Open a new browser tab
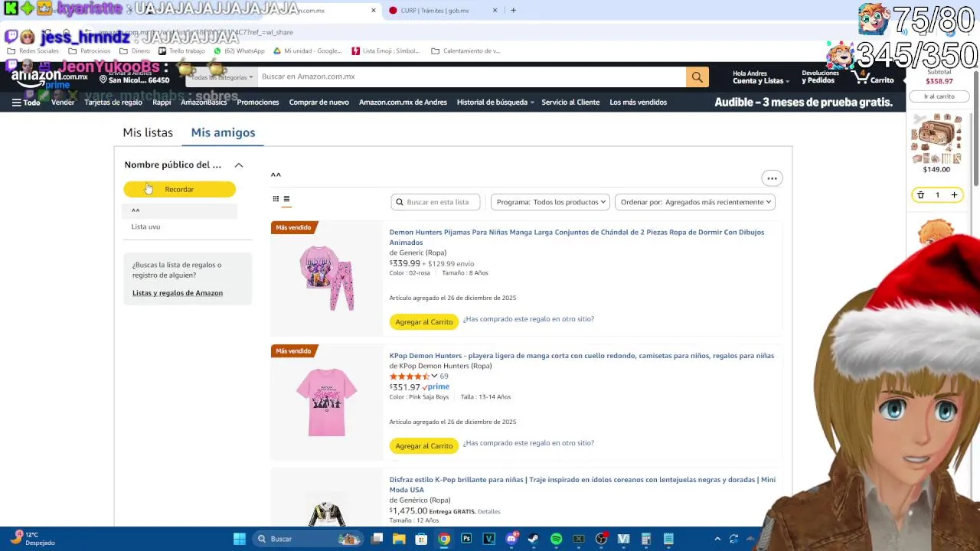The width and height of the screenshot is (980, 551). (x=513, y=11)
